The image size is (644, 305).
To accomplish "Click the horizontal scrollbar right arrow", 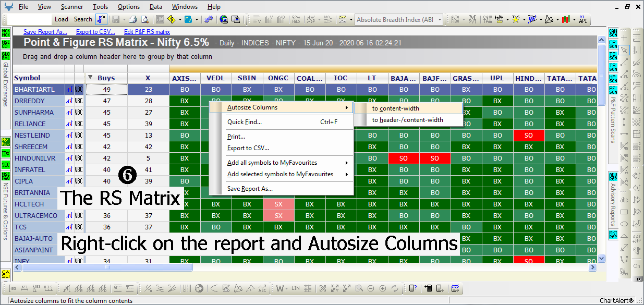I will click(x=592, y=267).
